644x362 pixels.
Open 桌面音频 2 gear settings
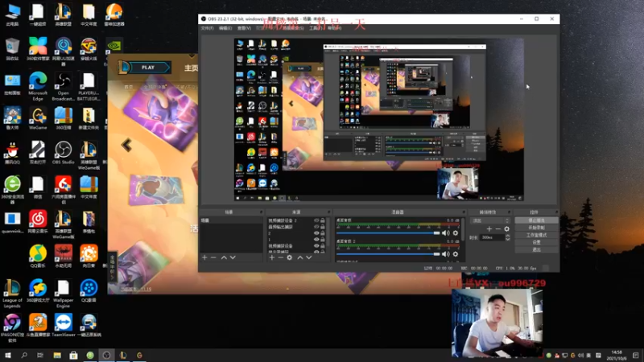click(x=456, y=254)
